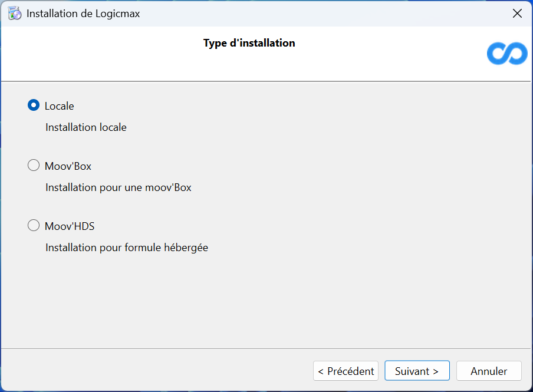Click the 'Installation locale' description text
This screenshot has height=392, width=533.
86,127
